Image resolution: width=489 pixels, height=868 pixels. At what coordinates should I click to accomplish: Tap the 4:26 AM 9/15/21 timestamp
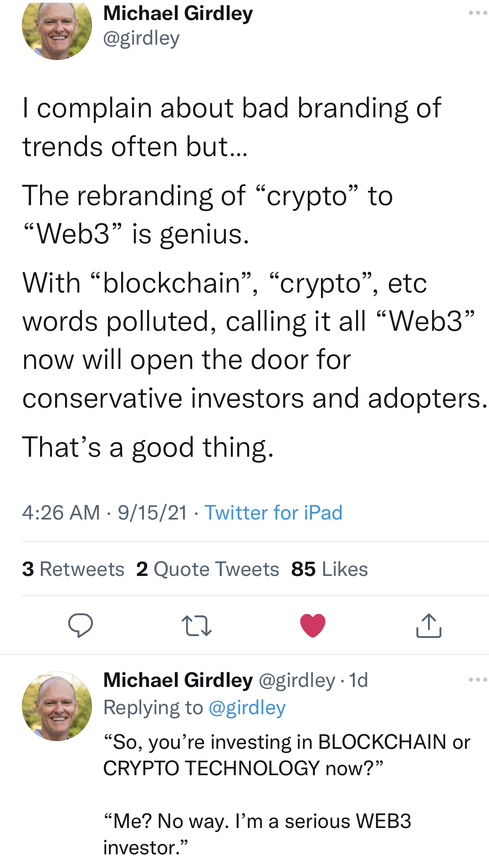click(x=104, y=513)
